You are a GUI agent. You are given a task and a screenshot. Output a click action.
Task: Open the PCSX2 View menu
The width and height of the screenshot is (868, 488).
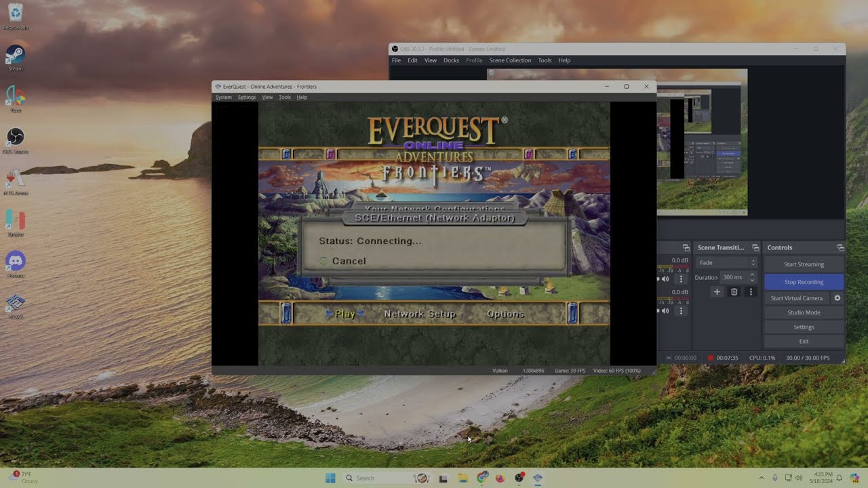pos(267,97)
